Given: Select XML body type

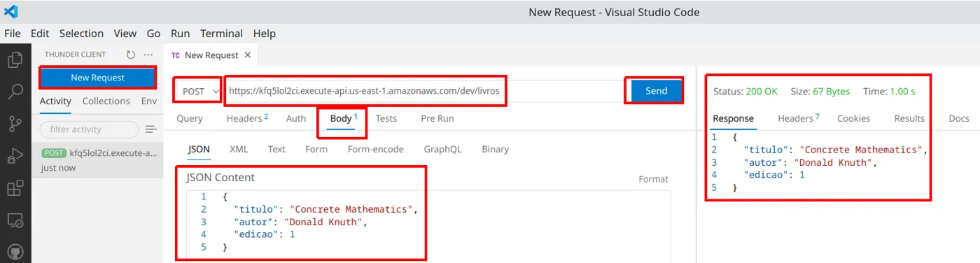Looking at the screenshot, I should (239, 149).
